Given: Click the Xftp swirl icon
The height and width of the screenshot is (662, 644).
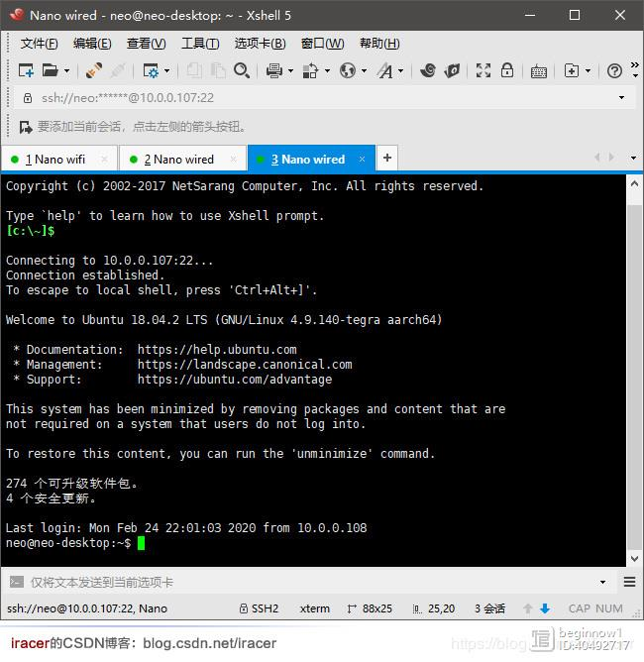Looking at the screenshot, I should tap(427, 70).
